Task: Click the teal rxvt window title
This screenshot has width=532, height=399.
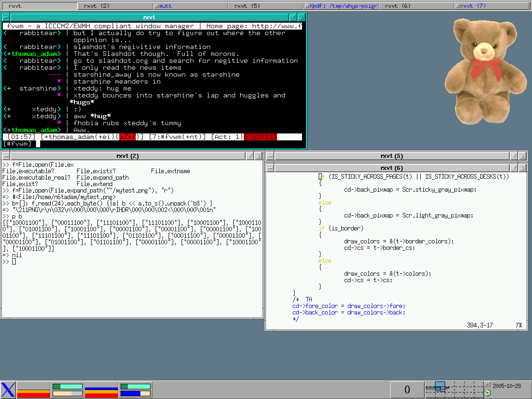Action: coord(149,17)
